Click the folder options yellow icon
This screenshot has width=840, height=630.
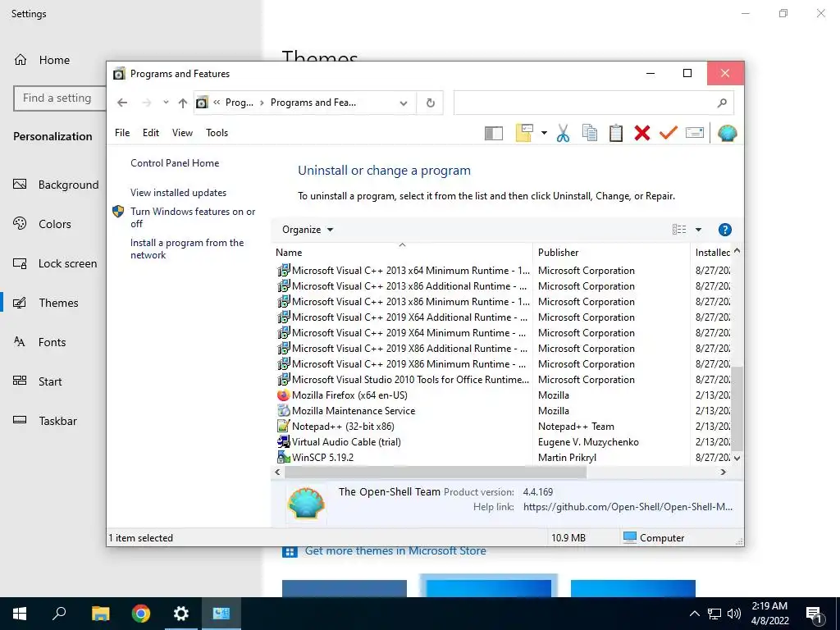coord(524,133)
